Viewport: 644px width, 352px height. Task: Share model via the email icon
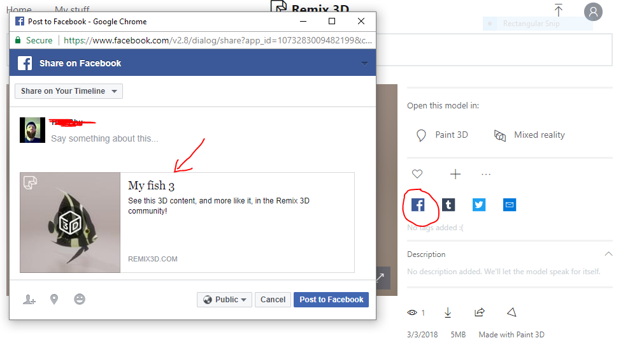click(510, 204)
